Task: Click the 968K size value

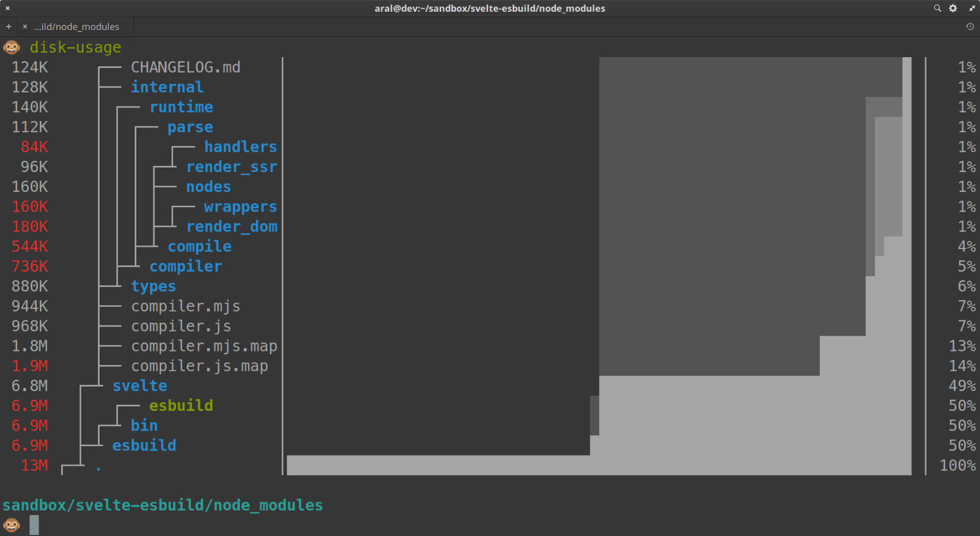Action: (30, 326)
